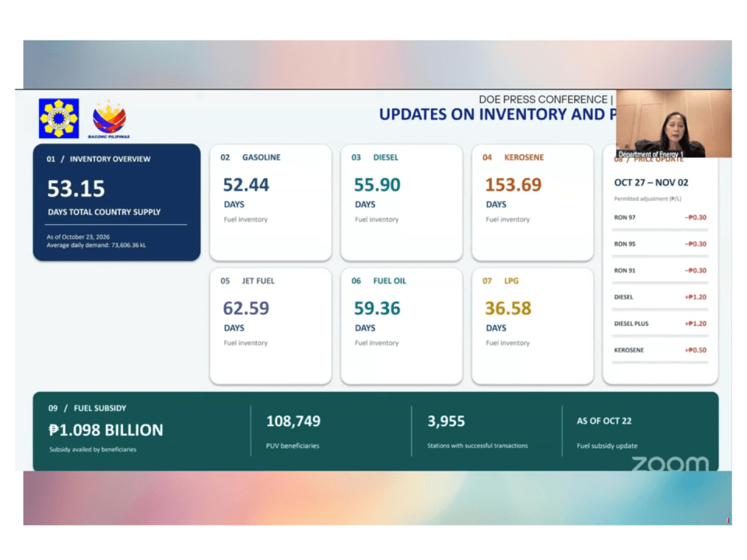Click the KEROSENE price row label

pyautogui.click(x=629, y=350)
